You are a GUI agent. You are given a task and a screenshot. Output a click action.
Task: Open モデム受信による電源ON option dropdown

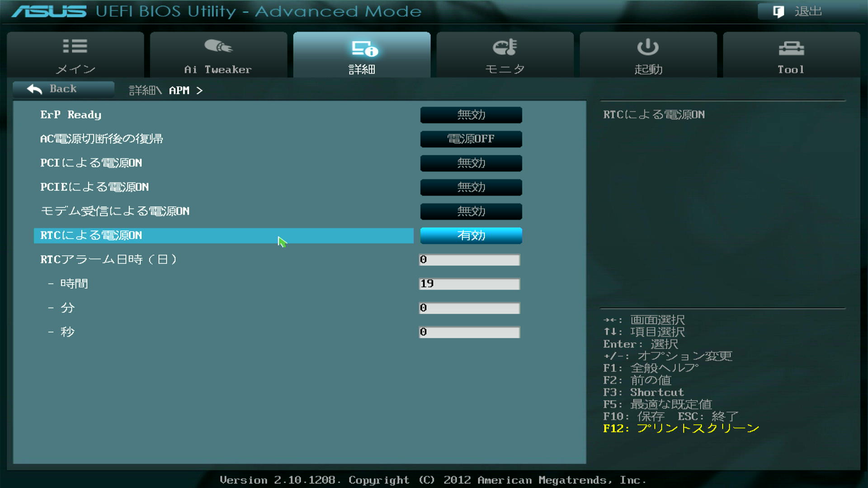471,211
